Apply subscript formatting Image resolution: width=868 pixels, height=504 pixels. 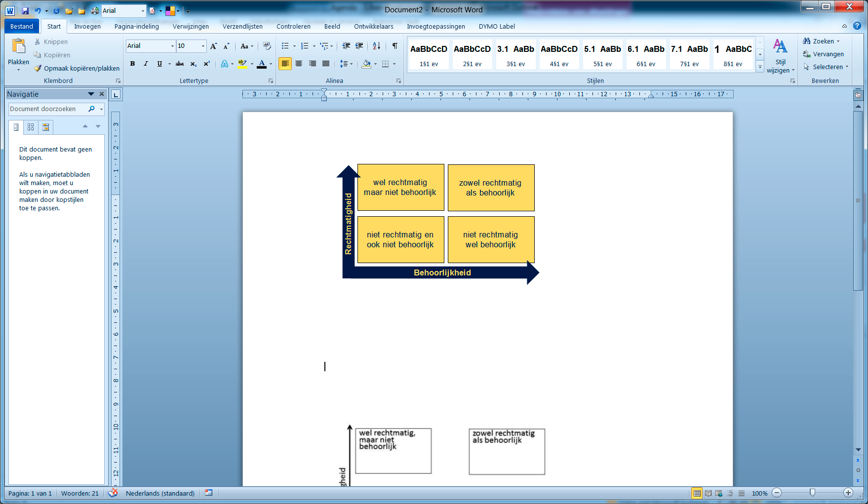pos(194,64)
